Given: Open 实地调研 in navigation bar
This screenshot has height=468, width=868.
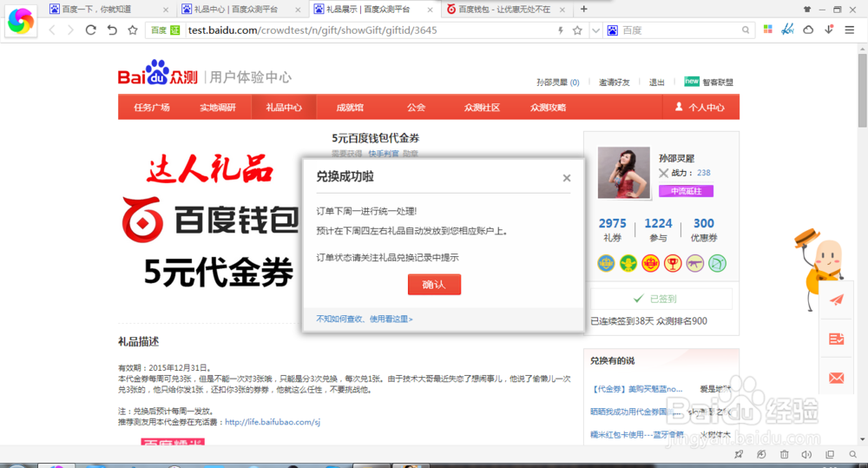Looking at the screenshot, I should [218, 108].
